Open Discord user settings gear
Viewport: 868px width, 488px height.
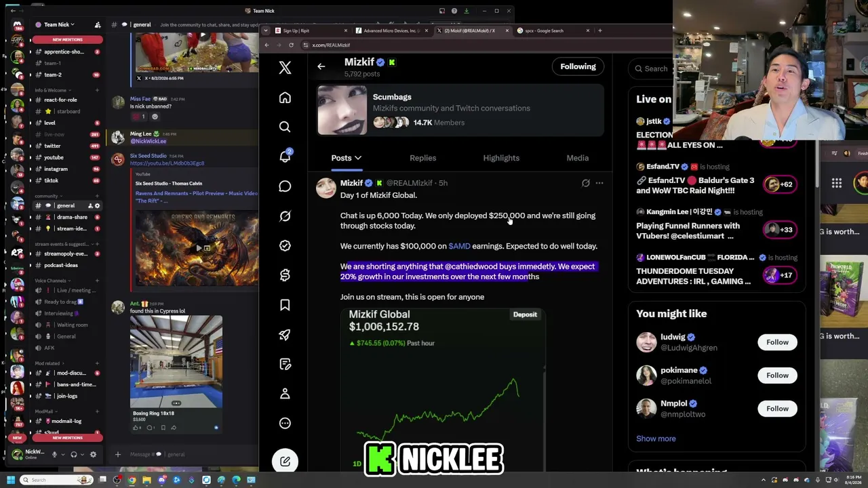click(94, 454)
